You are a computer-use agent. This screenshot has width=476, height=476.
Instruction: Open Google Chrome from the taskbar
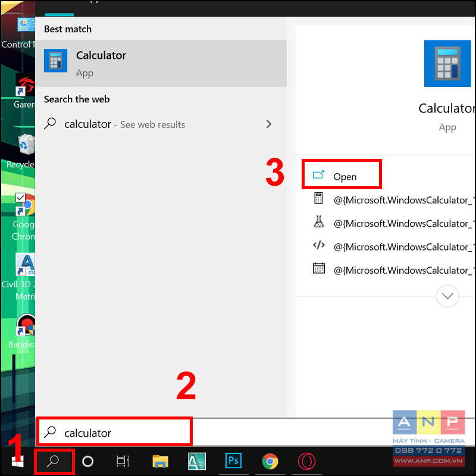(x=270, y=462)
